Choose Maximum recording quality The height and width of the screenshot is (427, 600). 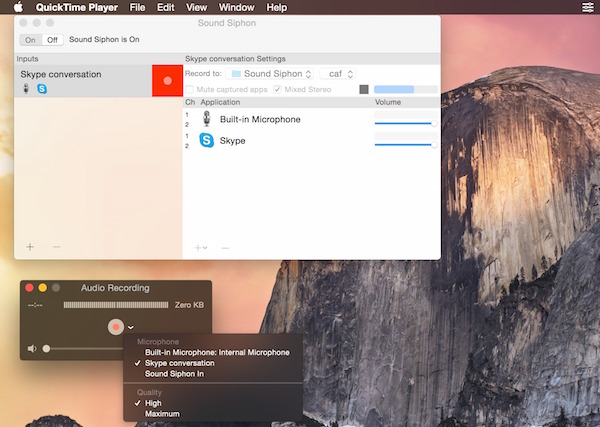(162, 414)
